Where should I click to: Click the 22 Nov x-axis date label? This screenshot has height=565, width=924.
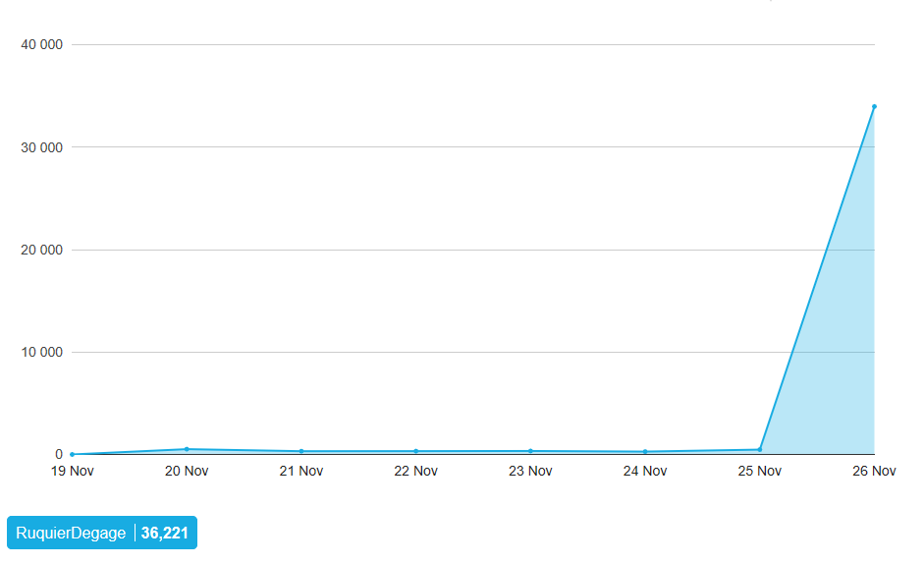click(416, 471)
